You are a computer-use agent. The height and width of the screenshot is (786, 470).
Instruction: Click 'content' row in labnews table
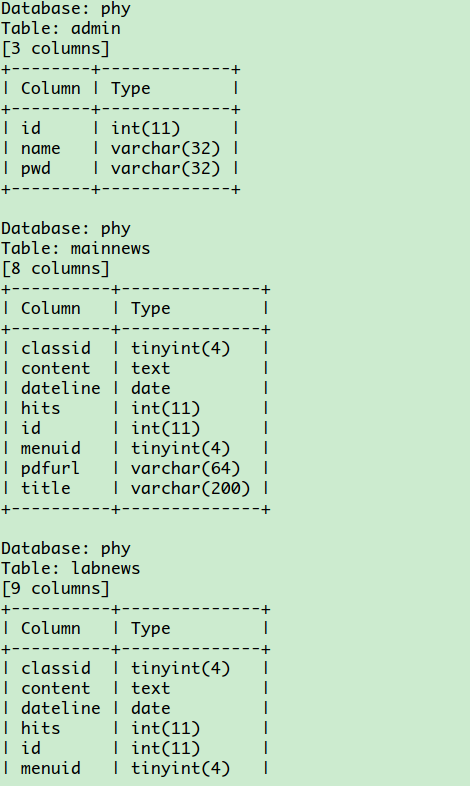click(135, 688)
